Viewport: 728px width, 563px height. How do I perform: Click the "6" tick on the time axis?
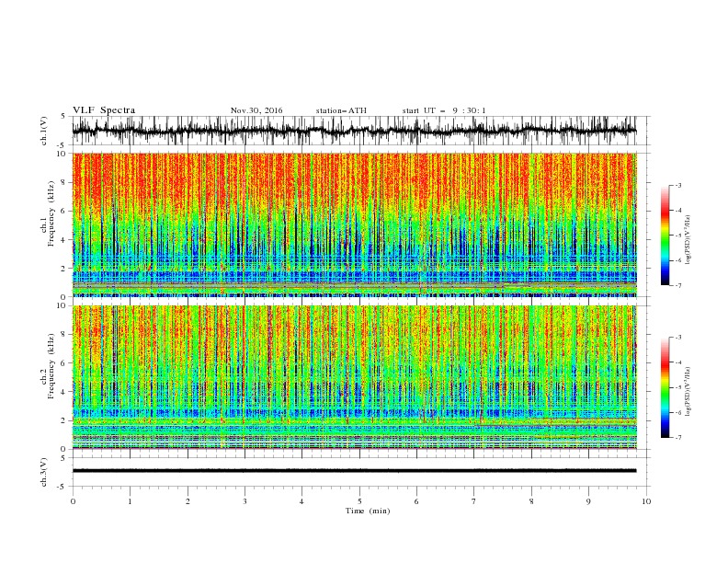coord(416,501)
